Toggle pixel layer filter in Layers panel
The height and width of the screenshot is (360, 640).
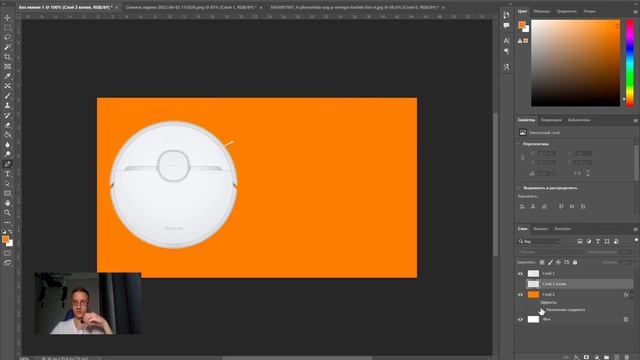(580, 242)
